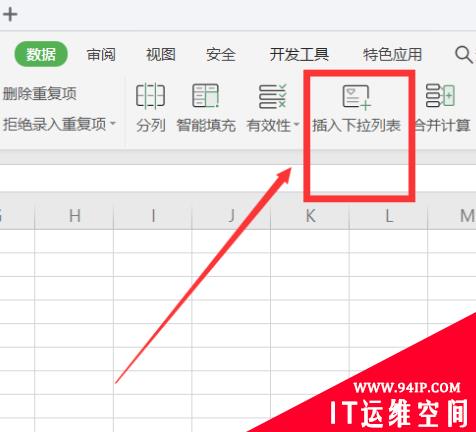
Task: Click the Insert Dropdown List (插入下拉列表) icon
Action: [x=357, y=97]
